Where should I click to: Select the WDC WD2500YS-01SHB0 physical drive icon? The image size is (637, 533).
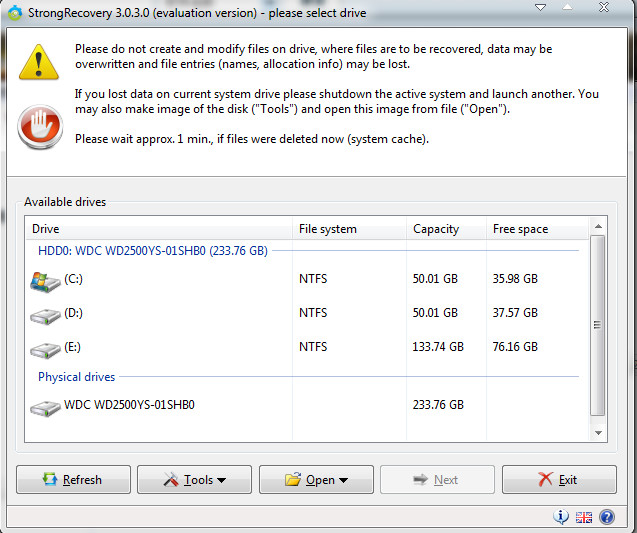tap(45, 408)
